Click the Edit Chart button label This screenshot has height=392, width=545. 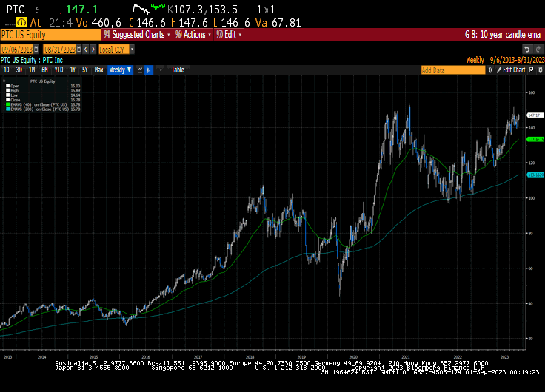pos(514,70)
